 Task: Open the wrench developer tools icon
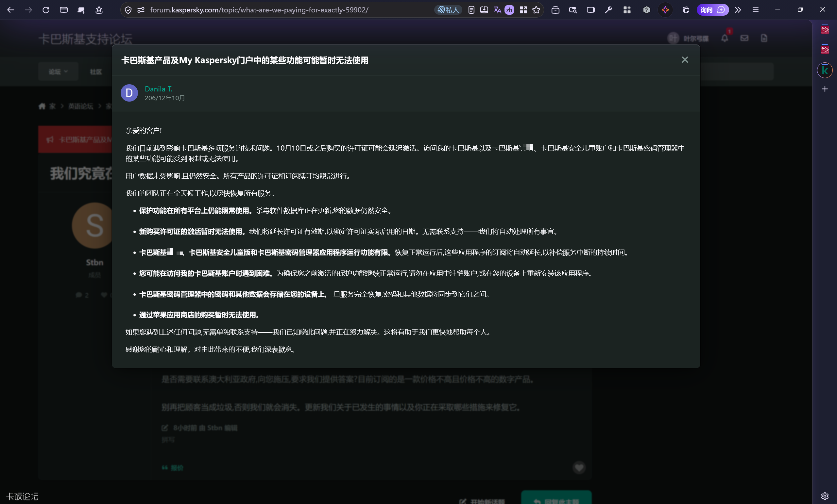pyautogui.click(x=608, y=10)
